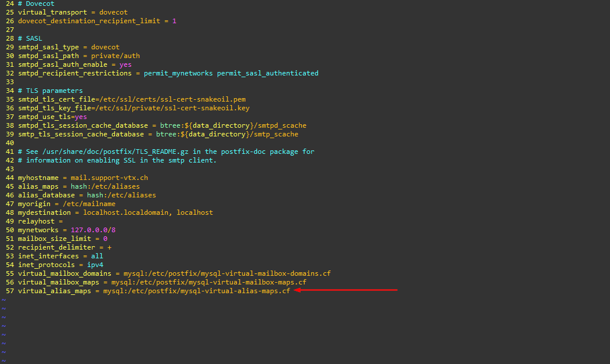Click the 'inet_protocols = ipv4' line
The width and height of the screenshot is (610, 364).
[60, 265]
